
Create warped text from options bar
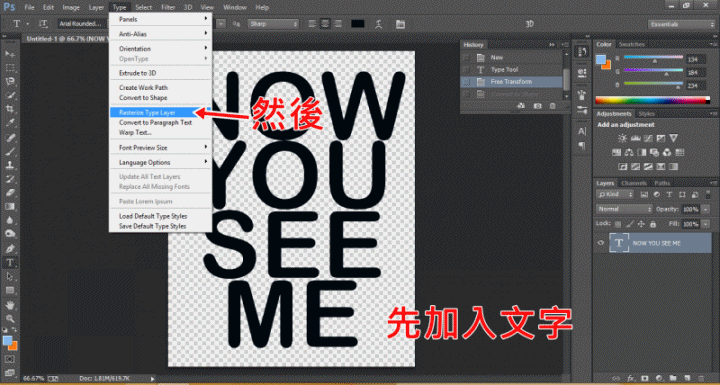click(x=379, y=24)
